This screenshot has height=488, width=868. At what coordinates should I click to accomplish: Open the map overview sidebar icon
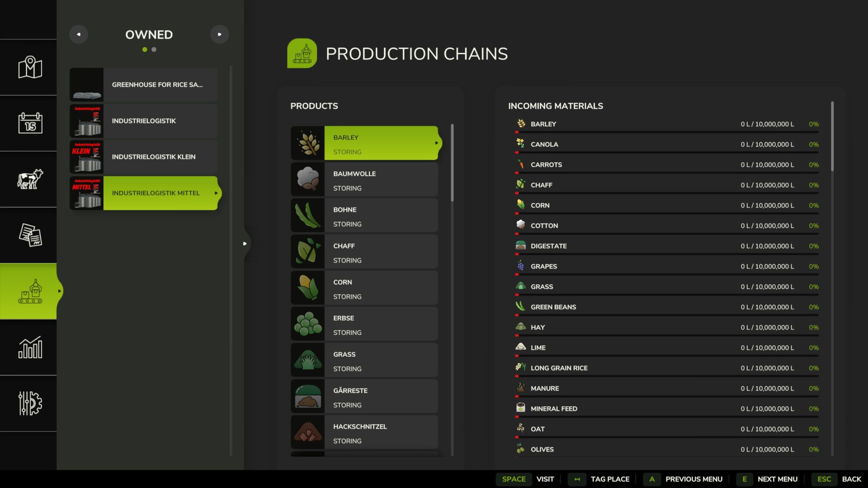[30, 67]
